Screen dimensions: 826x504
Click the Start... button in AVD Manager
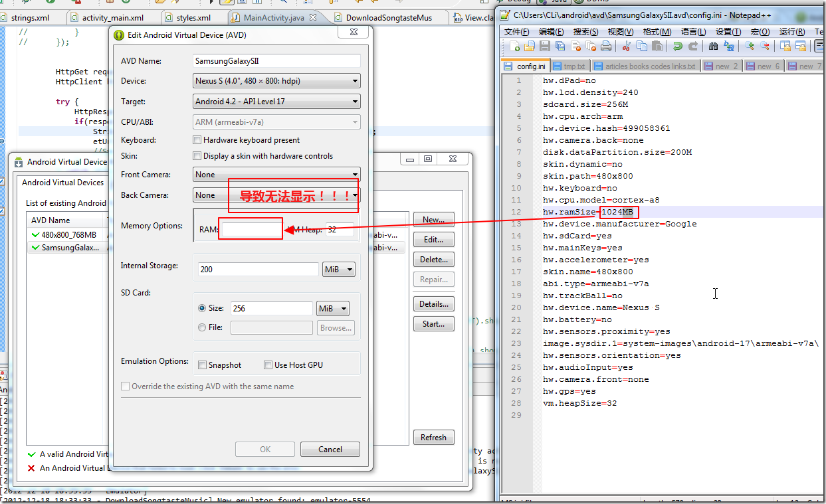coord(433,324)
